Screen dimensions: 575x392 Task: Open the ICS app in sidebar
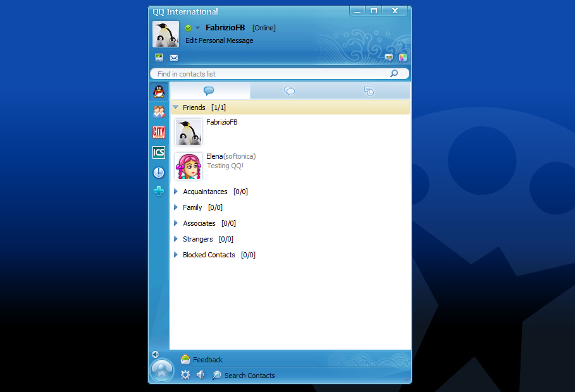click(159, 152)
